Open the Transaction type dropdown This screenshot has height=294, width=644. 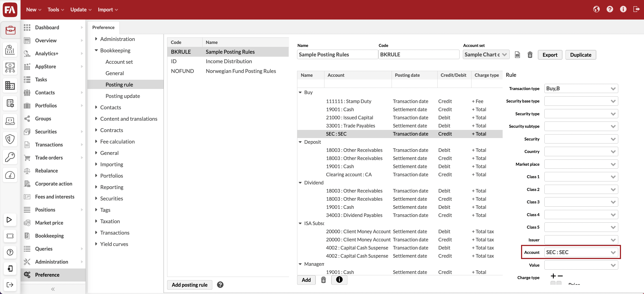[x=581, y=88]
